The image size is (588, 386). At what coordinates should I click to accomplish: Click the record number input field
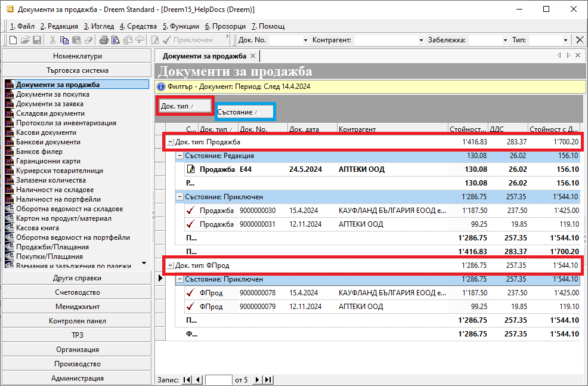[x=218, y=380]
